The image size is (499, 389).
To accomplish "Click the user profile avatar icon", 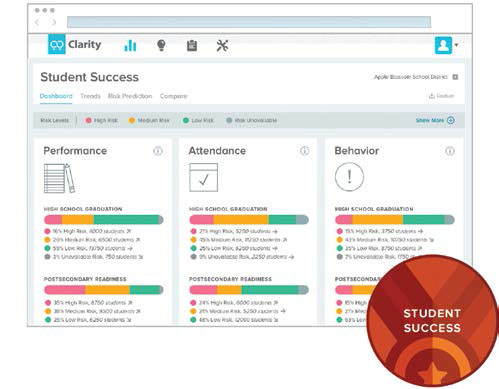I will coord(443,45).
